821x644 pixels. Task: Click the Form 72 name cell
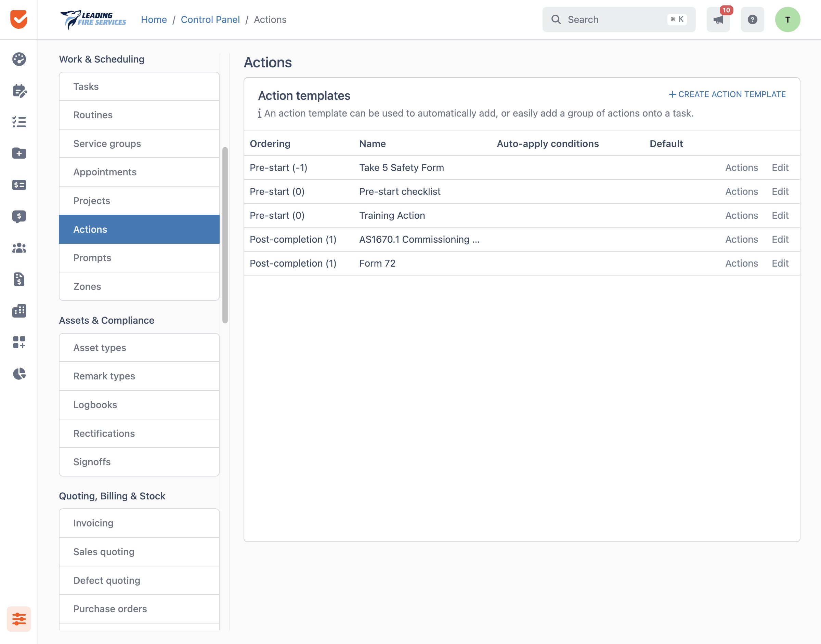pyautogui.click(x=377, y=263)
